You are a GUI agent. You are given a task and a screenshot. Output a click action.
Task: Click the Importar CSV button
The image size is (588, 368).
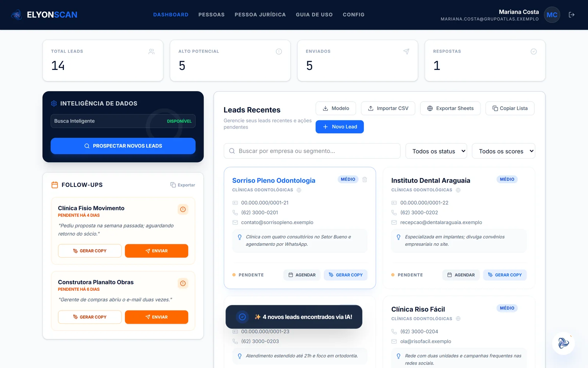[388, 109]
